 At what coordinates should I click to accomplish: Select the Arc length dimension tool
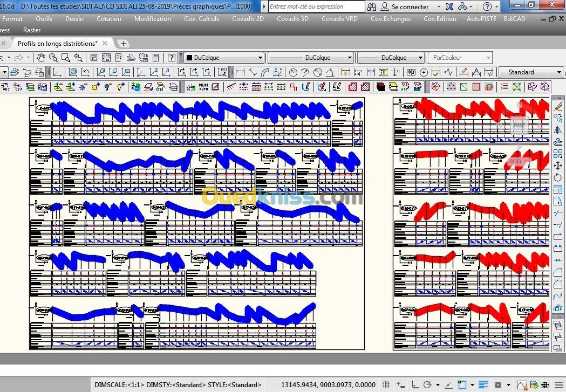264,72
